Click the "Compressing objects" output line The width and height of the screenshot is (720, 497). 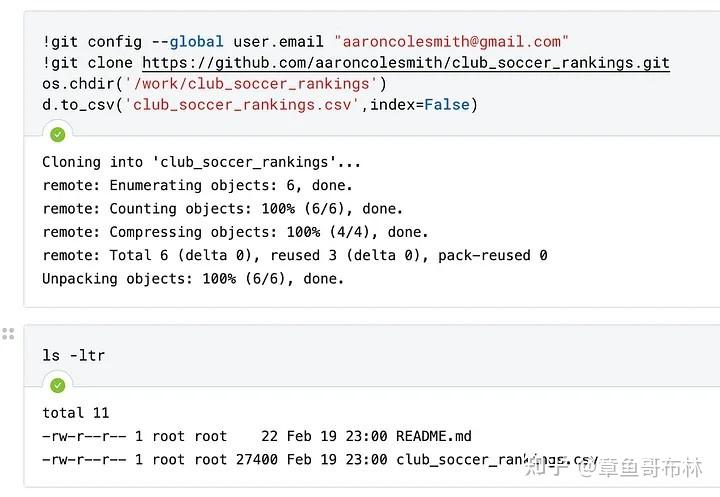pos(235,232)
